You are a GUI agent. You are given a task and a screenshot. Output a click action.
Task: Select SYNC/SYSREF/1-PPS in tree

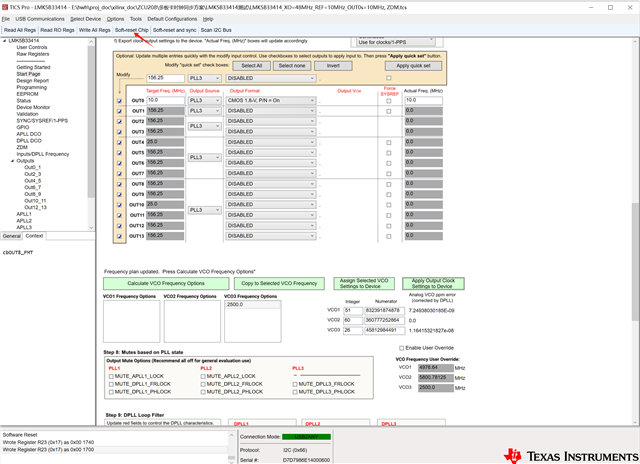(x=42, y=121)
